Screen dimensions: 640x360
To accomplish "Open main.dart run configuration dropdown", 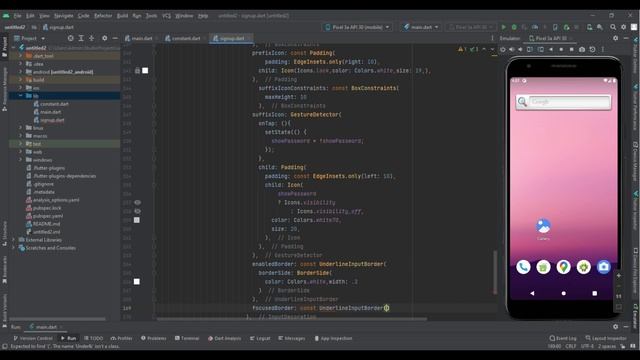I will [x=421, y=27].
